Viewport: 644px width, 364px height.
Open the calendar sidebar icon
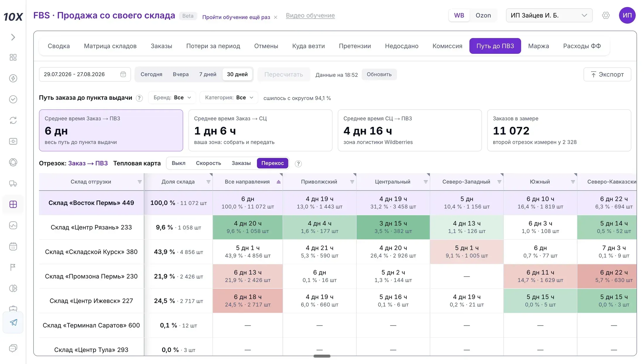pos(13,246)
